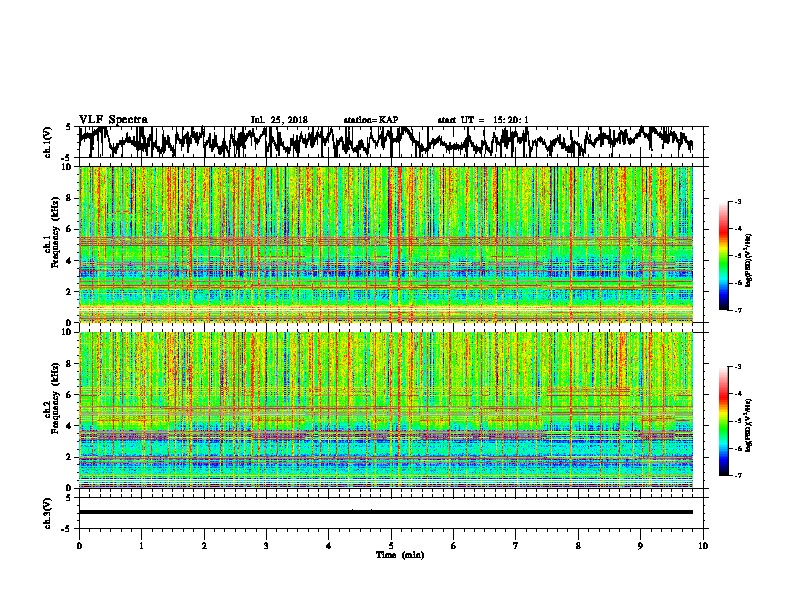The image size is (792, 612).
Task: Click the ch.2 frequency spectrogram panel
Action: 386,410
